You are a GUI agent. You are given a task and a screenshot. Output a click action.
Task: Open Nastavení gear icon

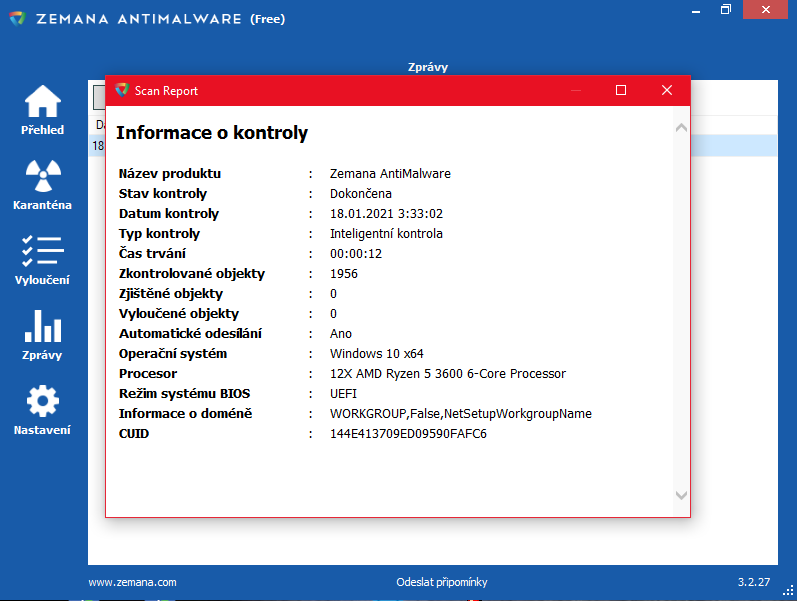pyautogui.click(x=42, y=401)
